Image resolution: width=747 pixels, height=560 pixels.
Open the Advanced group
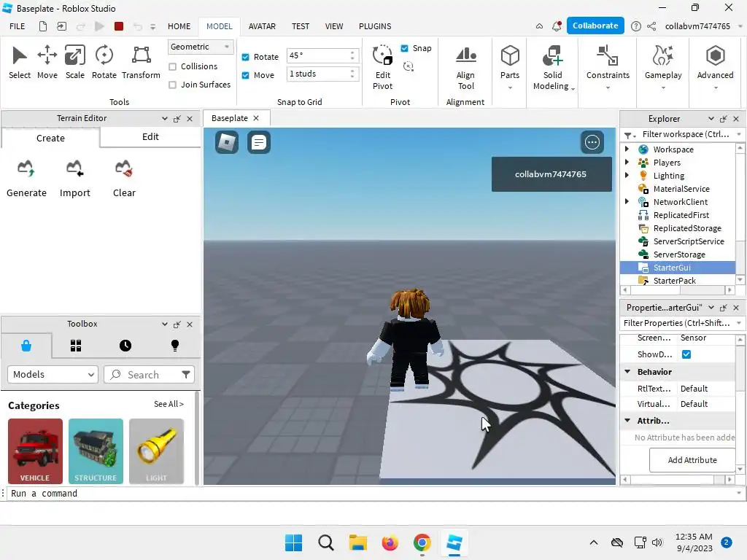point(715,67)
